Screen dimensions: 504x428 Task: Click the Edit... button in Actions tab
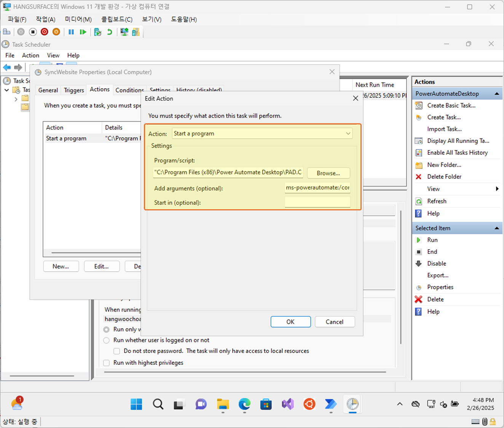[x=102, y=266]
